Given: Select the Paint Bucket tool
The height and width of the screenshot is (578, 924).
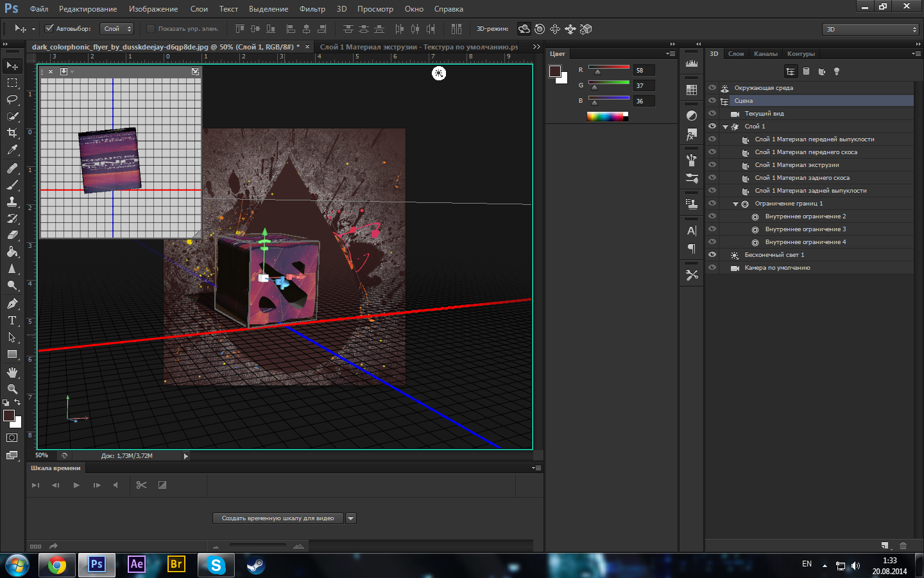Looking at the screenshot, I should (12, 252).
